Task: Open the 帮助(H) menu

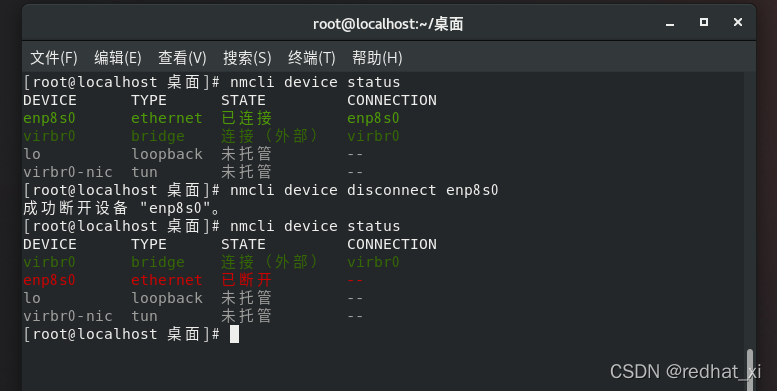Action: [x=377, y=58]
